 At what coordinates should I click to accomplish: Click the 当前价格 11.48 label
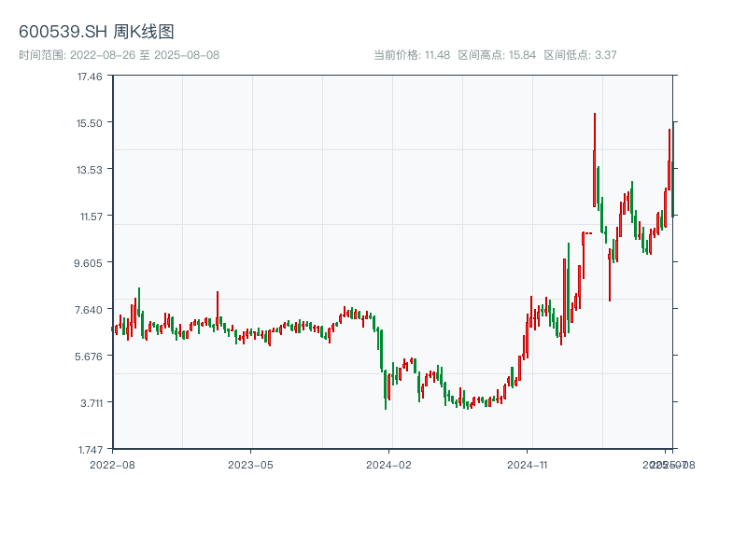(412, 55)
